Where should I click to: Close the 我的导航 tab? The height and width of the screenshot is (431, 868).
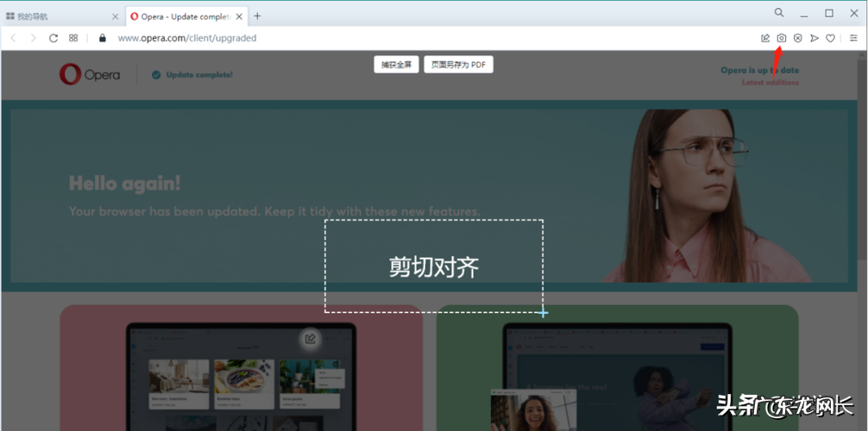(116, 16)
